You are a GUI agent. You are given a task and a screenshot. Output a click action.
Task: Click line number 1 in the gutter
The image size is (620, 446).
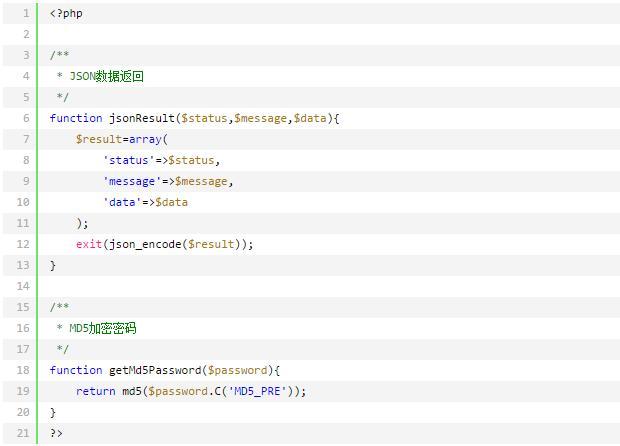pos(26,13)
